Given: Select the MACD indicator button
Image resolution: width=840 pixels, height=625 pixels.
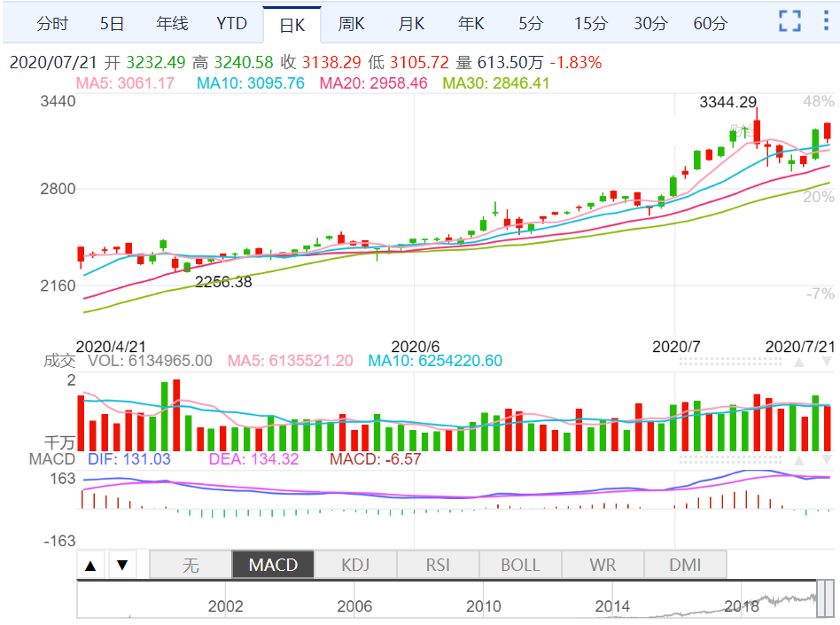Looking at the screenshot, I should [273, 565].
